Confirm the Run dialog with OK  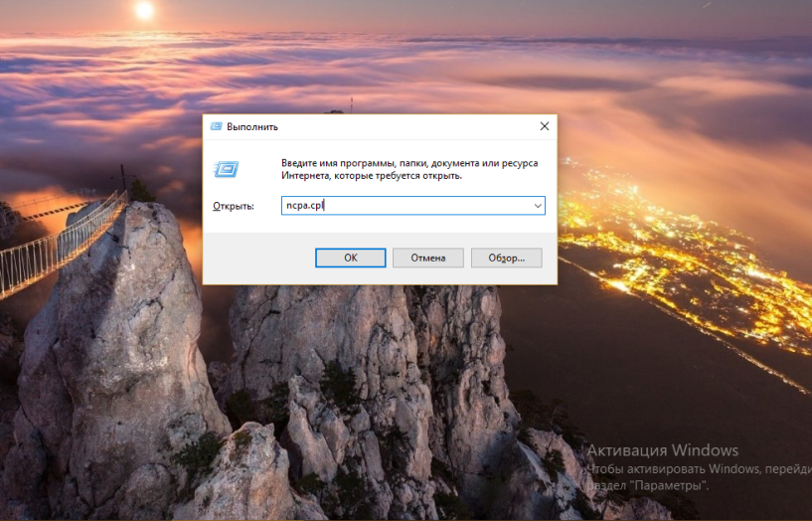pyautogui.click(x=351, y=258)
